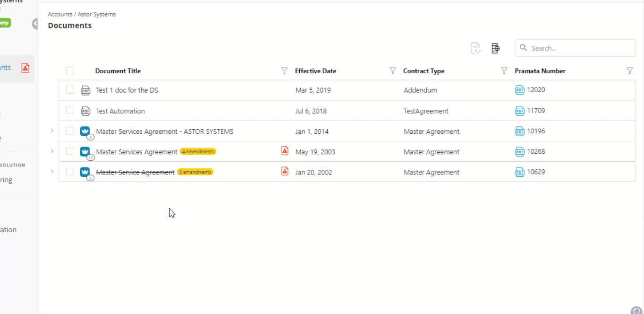Open PDF icon next to Pramata 10629
644x314 pixels.
point(520,172)
